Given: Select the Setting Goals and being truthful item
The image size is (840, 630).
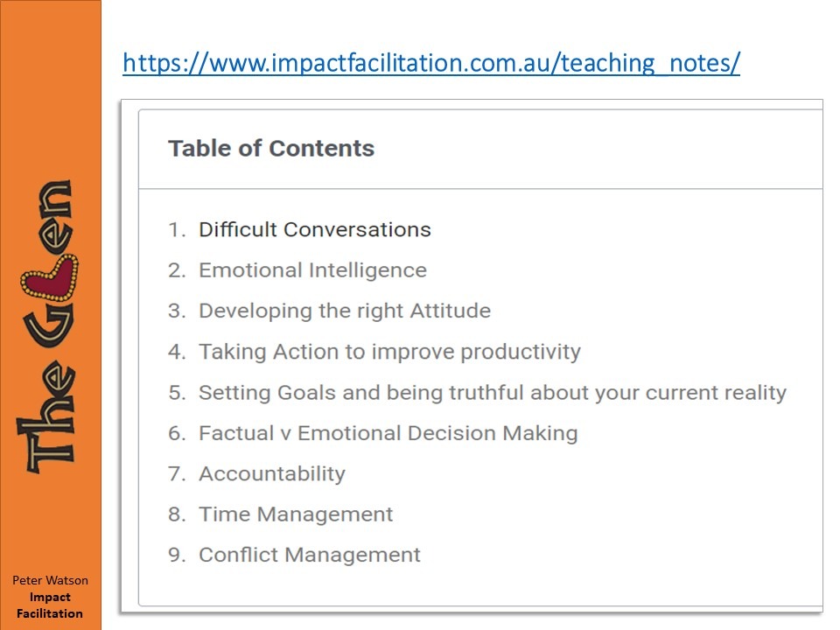Looking at the screenshot, I should coord(492,392).
